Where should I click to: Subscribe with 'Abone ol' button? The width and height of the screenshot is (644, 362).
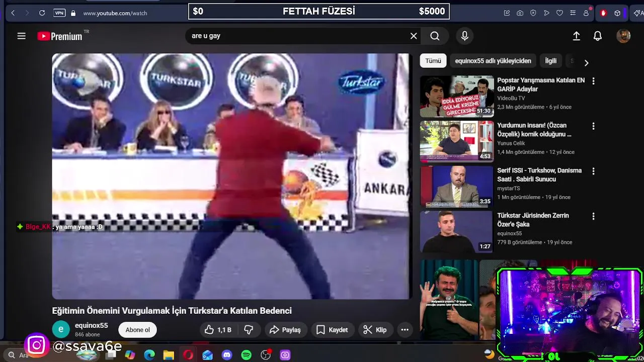(138, 330)
